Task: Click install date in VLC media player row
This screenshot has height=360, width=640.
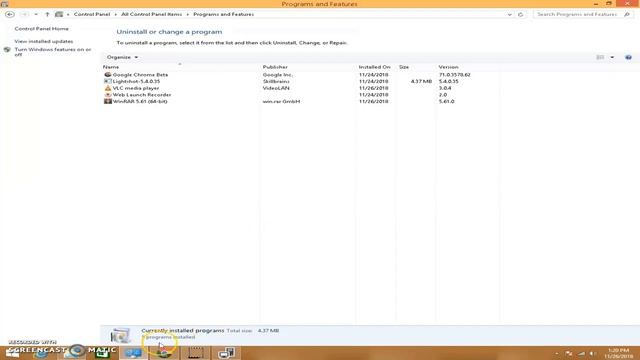Action: (373, 88)
